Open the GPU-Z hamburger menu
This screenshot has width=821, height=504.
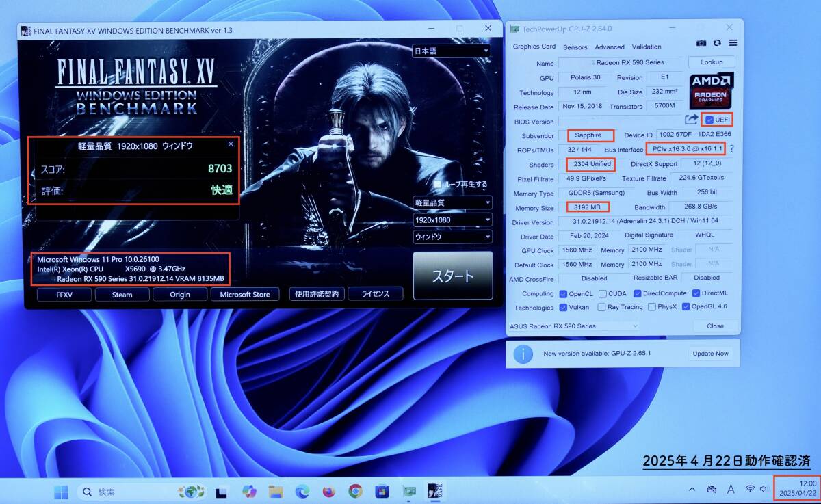click(733, 42)
